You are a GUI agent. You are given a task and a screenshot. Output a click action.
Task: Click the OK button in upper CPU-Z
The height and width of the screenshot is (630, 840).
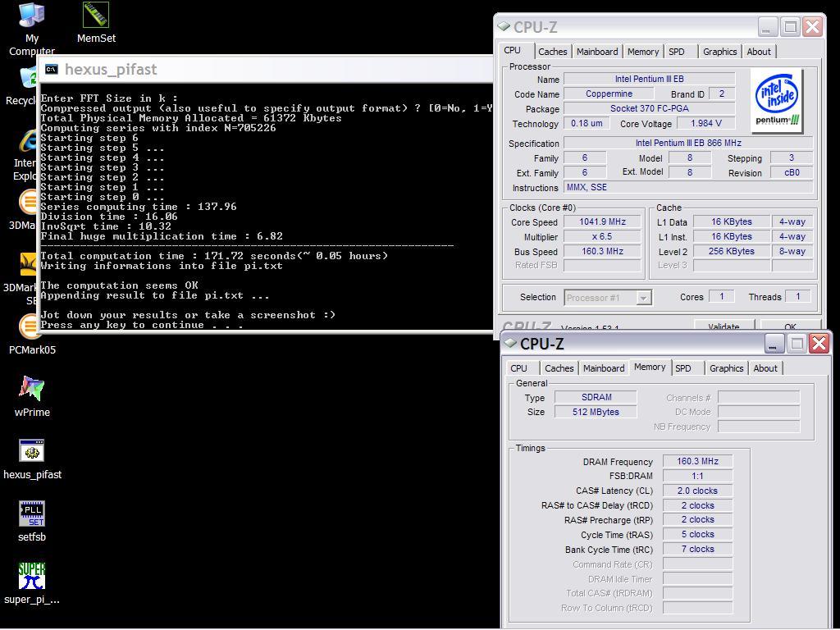pos(790,326)
